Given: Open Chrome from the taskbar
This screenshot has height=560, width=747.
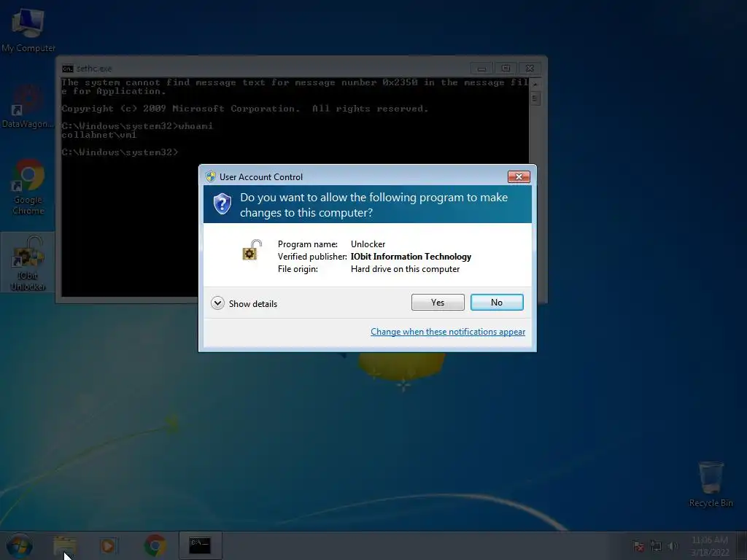Looking at the screenshot, I should click(x=155, y=545).
